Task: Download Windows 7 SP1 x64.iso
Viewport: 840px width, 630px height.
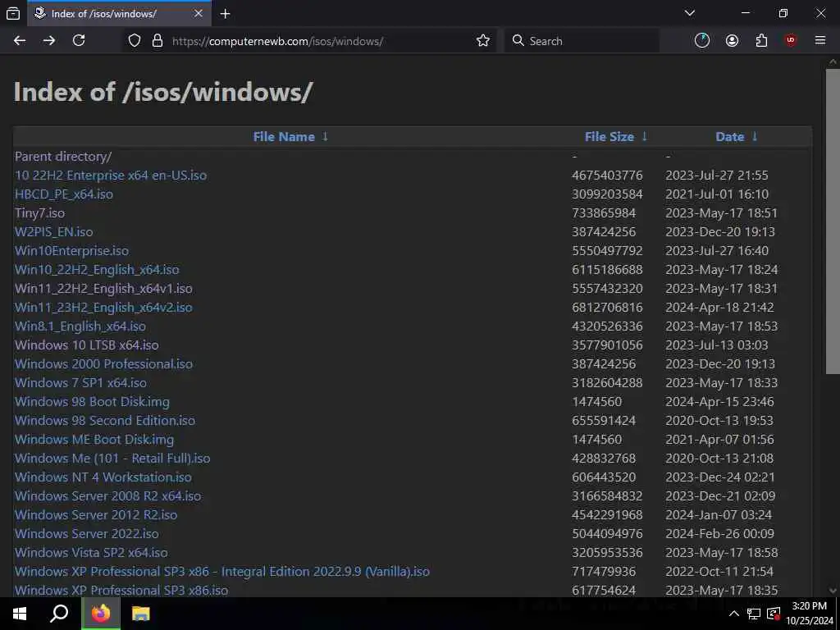Action: (80, 382)
